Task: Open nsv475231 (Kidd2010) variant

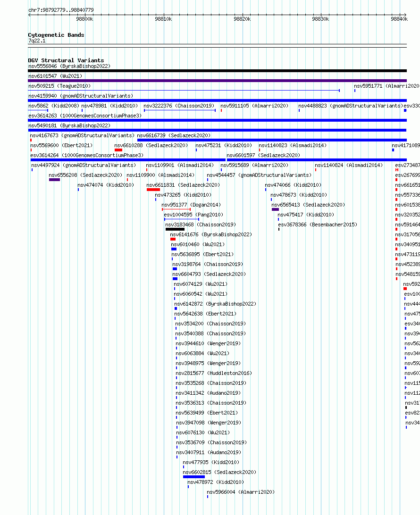Action: [x=224, y=145]
